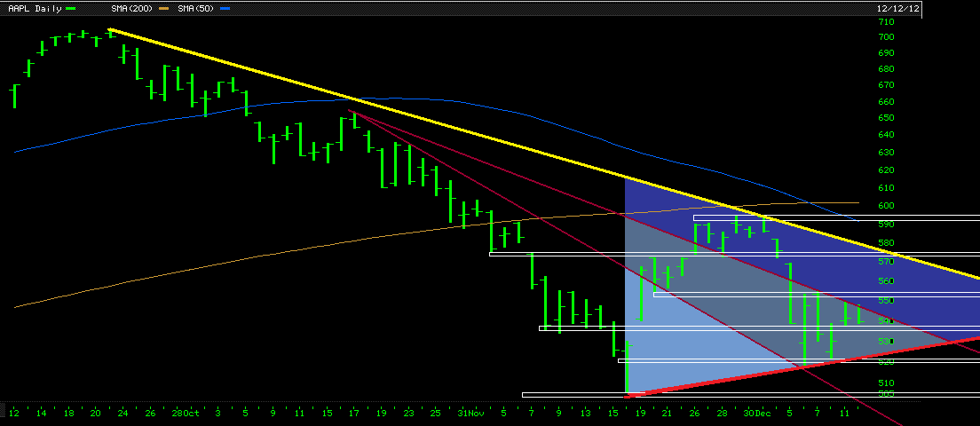Image resolution: width=980 pixels, height=426 pixels.
Task: Click the 590 price axis label
Action: click(x=886, y=225)
